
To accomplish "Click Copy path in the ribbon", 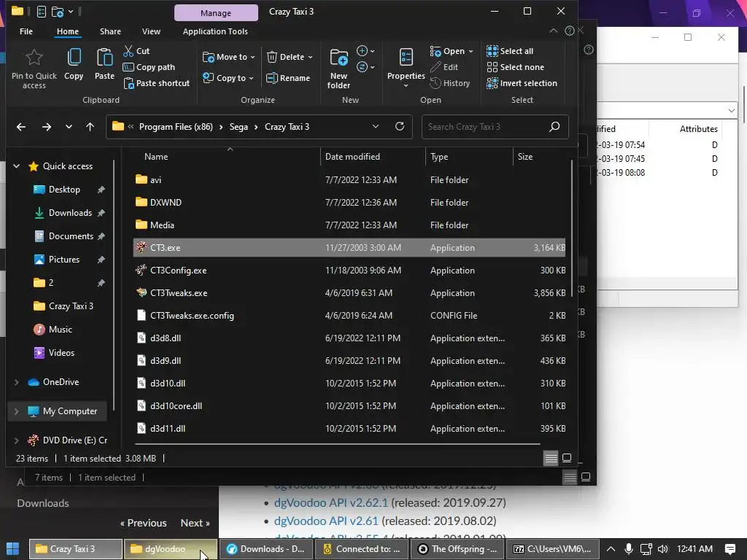I will coord(149,67).
